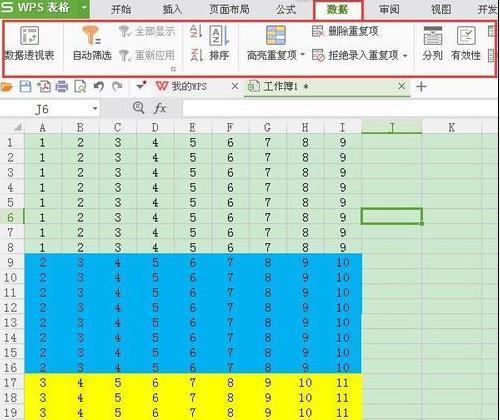
Task: Open the WPS 表格 application menu arrow
Action: [x=84, y=7]
